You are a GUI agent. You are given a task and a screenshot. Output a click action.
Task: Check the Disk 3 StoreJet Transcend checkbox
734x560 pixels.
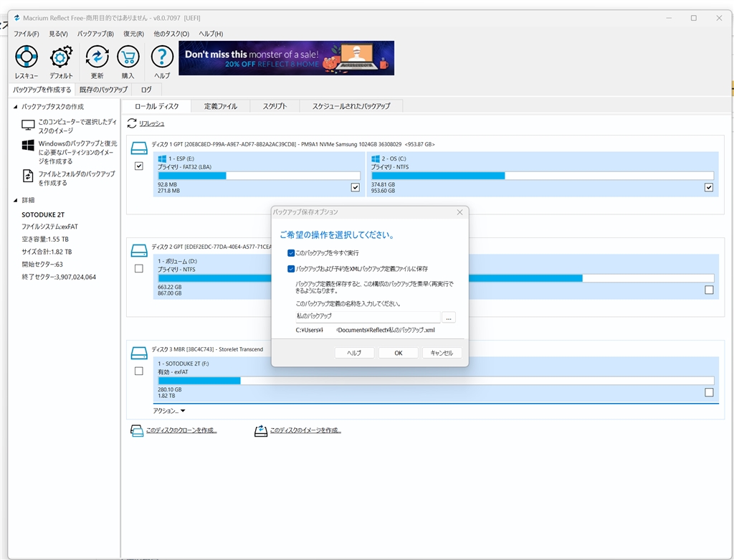[x=138, y=371]
